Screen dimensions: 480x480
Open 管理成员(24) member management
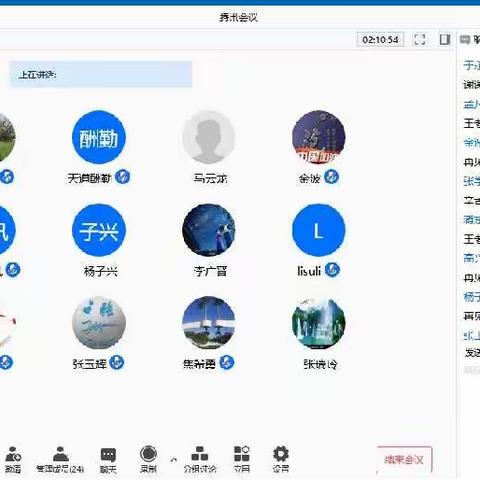pos(60,459)
